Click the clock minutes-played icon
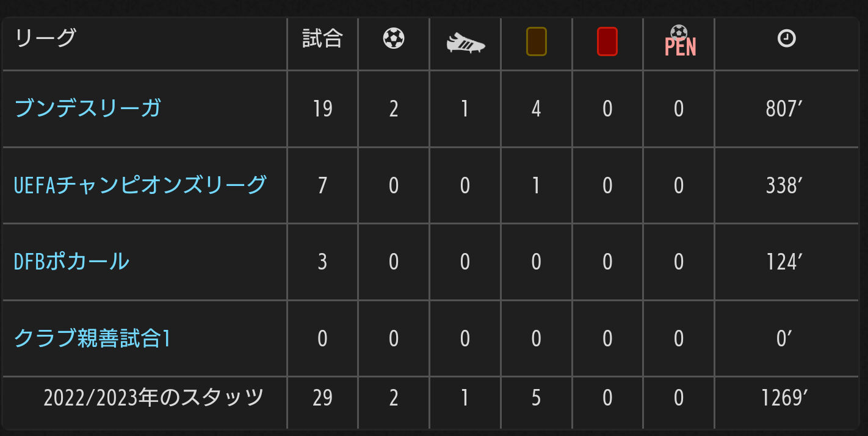Screen dimensions: 868x436 (786, 40)
